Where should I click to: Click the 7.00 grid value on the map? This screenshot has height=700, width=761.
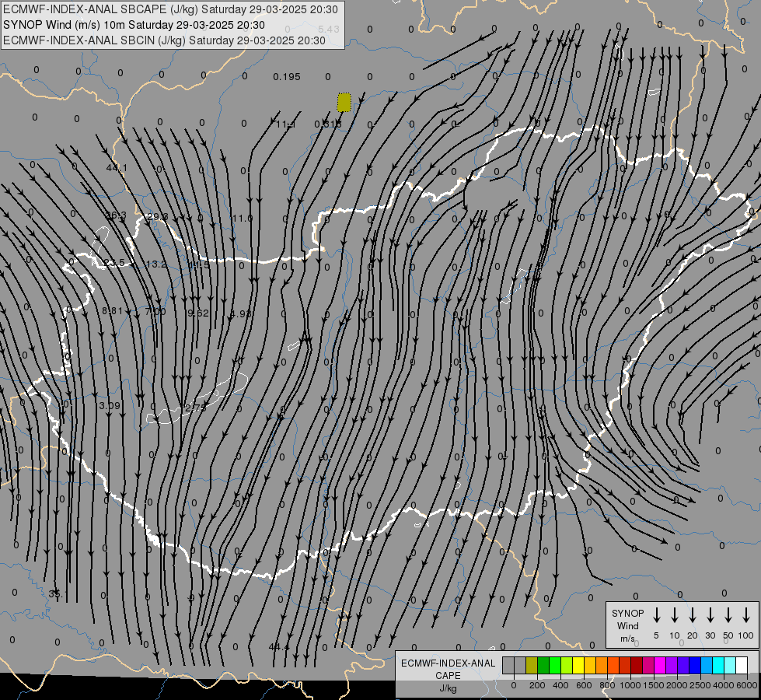155,312
